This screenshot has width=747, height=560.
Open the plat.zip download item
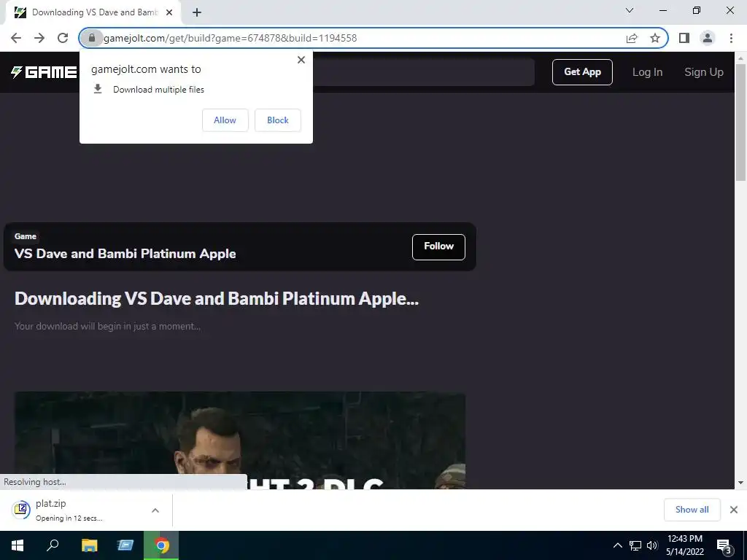point(76,510)
